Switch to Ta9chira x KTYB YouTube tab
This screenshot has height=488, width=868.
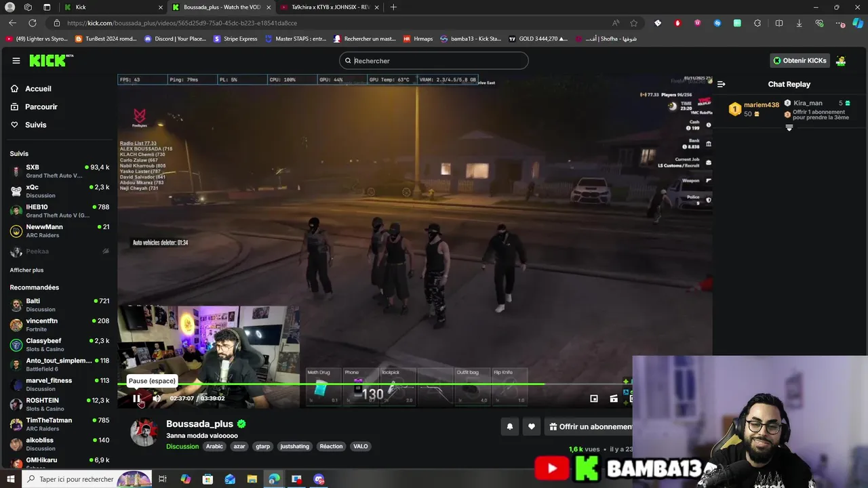[x=329, y=7]
